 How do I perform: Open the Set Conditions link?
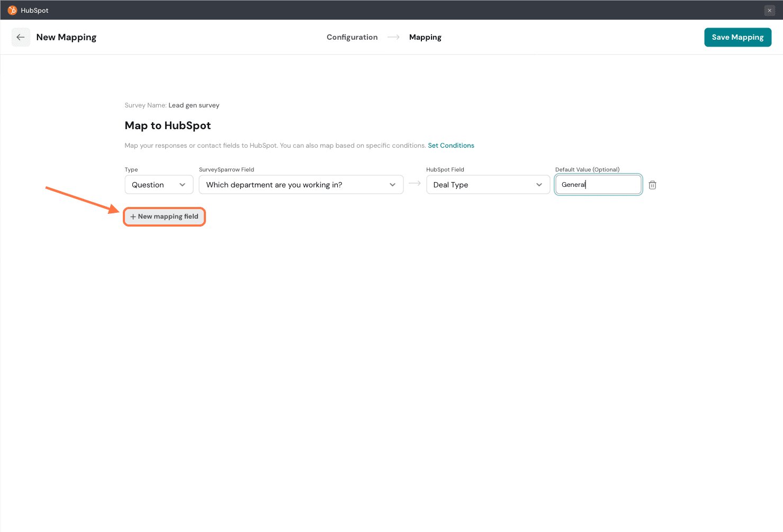(451, 146)
